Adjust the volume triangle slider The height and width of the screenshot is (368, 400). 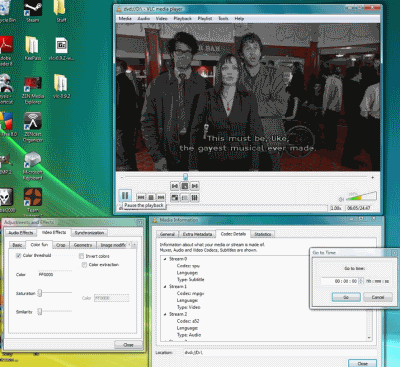tap(361, 196)
